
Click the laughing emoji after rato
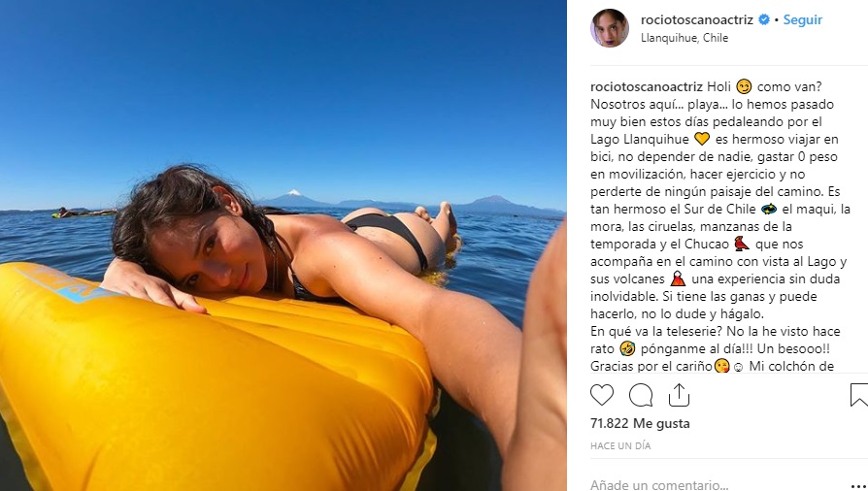tap(627, 348)
